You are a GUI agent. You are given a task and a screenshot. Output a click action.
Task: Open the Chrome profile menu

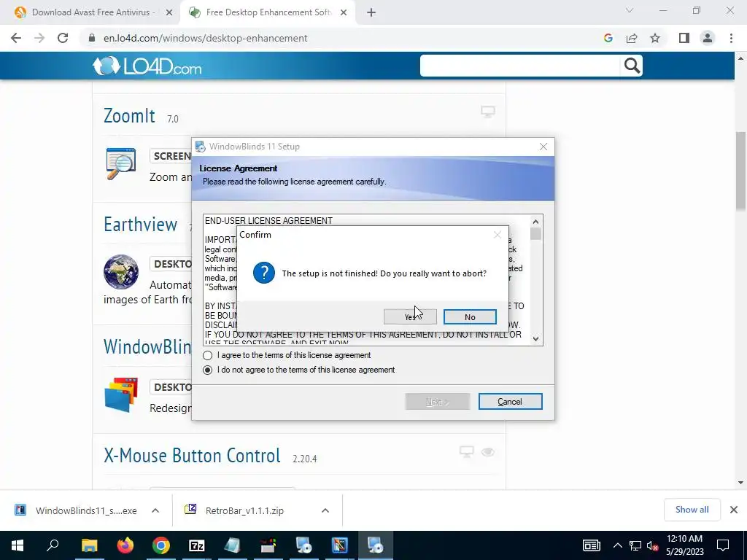coord(708,38)
